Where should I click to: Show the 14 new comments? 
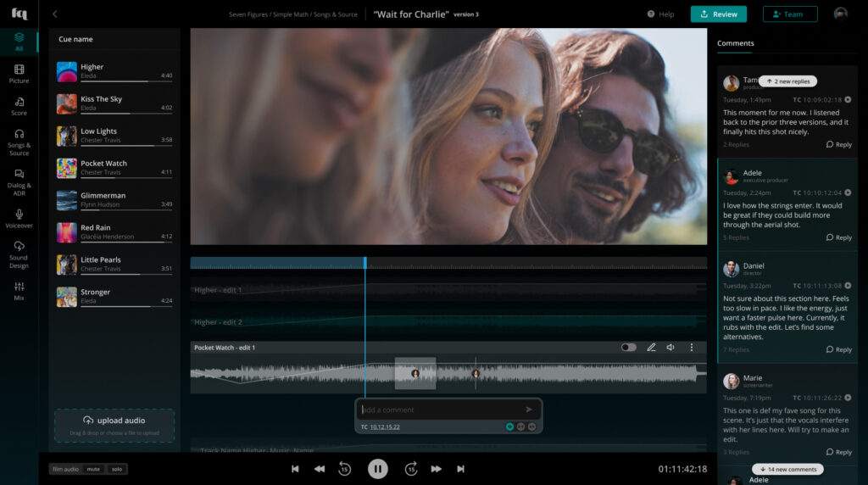788,469
